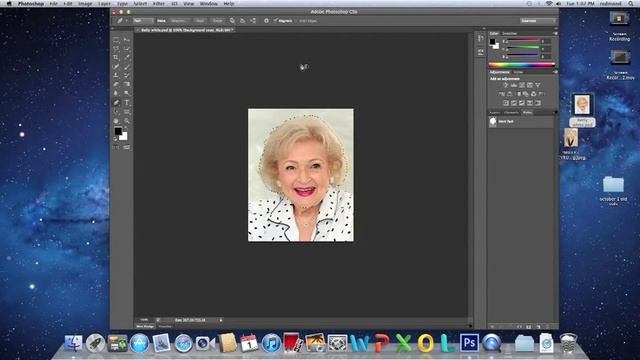Switch to the Styles tab
The height and width of the screenshot is (360, 640).
[518, 72]
